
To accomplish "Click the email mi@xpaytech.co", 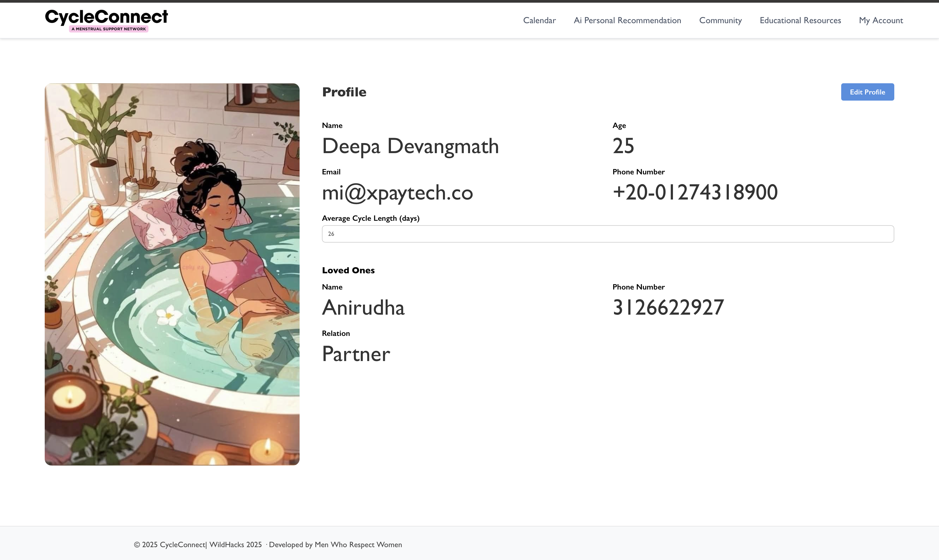I will pyautogui.click(x=397, y=193).
